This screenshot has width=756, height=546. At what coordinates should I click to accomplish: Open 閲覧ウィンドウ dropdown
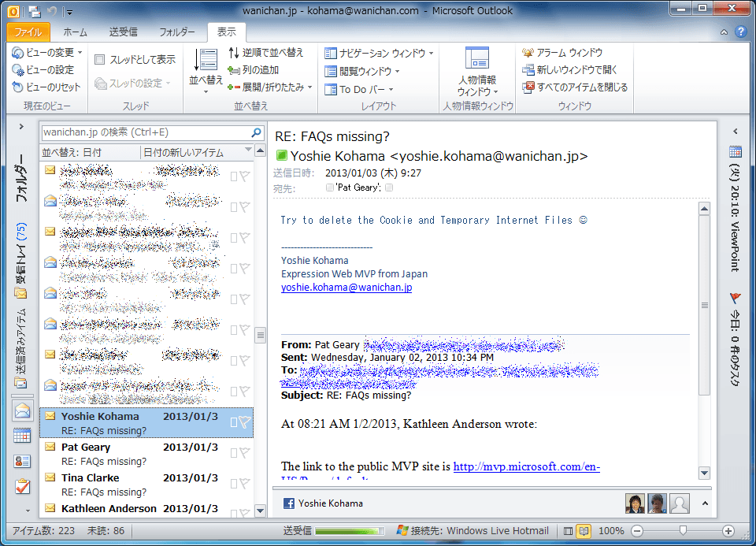(x=362, y=72)
